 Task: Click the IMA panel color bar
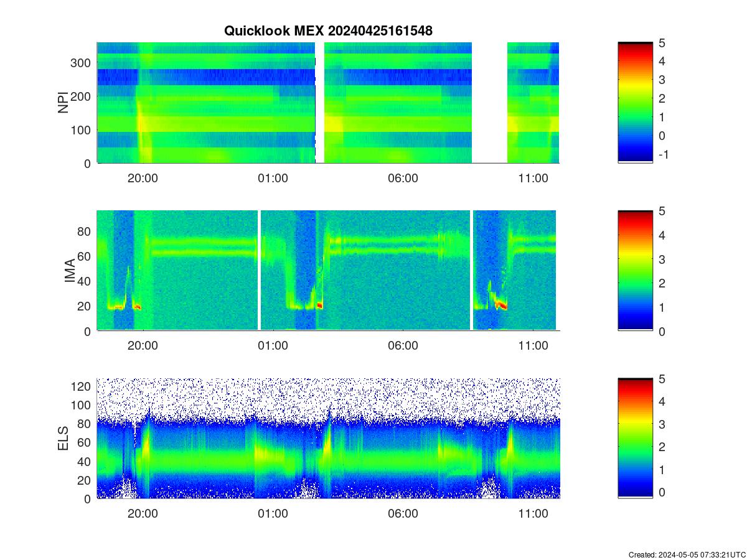click(635, 271)
